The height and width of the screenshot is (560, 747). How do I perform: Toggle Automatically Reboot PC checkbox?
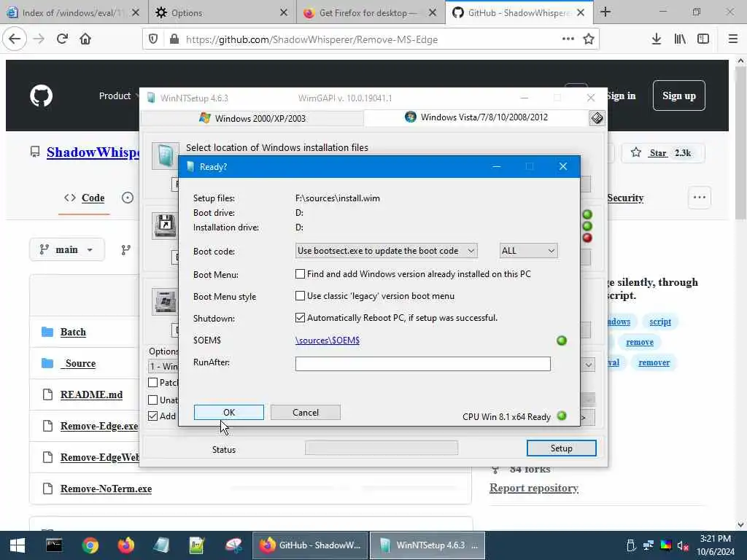coord(300,318)
